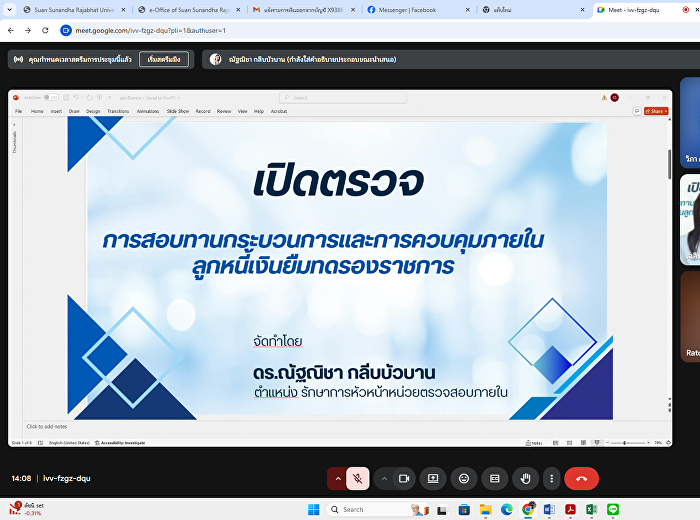Toggle the Notes button in PowerPoint status bar
This screenshot has width=700, height=520.
(x=534, y=443)
